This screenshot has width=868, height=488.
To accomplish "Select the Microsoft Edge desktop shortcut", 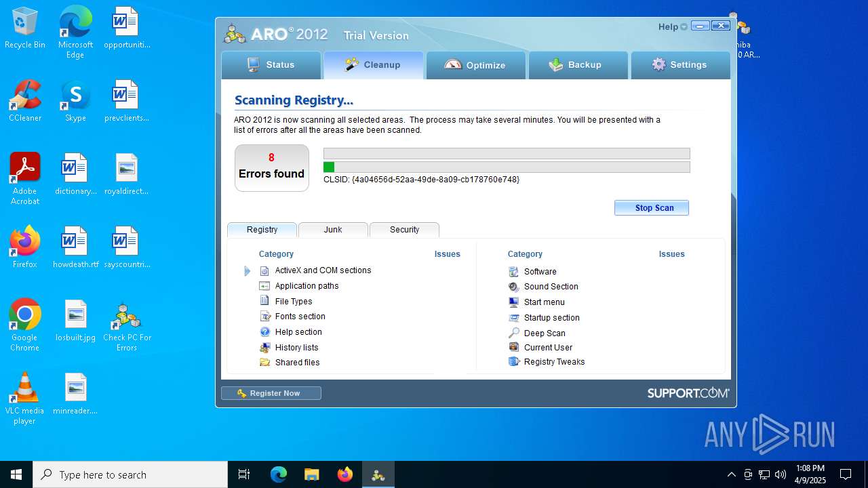I will pos(75,33).
